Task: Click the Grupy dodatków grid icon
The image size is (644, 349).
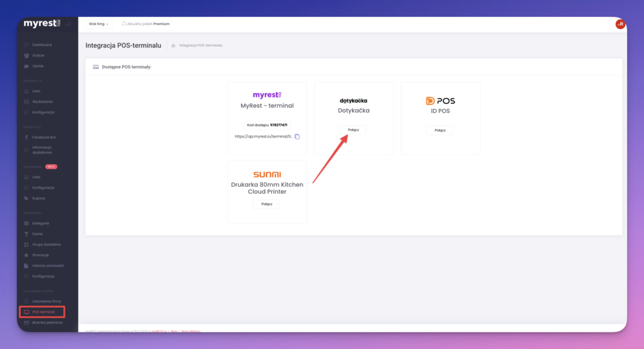Action: click(26, 245)
